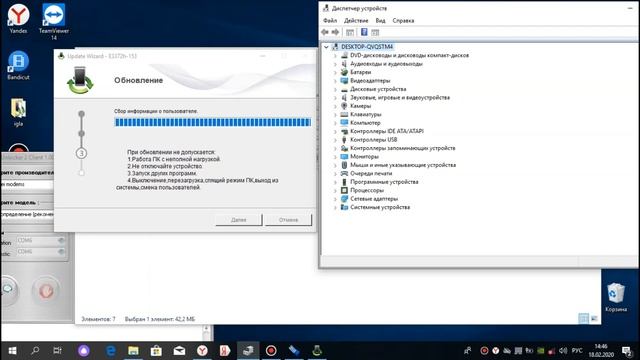Select the Клавиатуры tree item
Viewport: 640px width, 360px height.
point(366,114)
